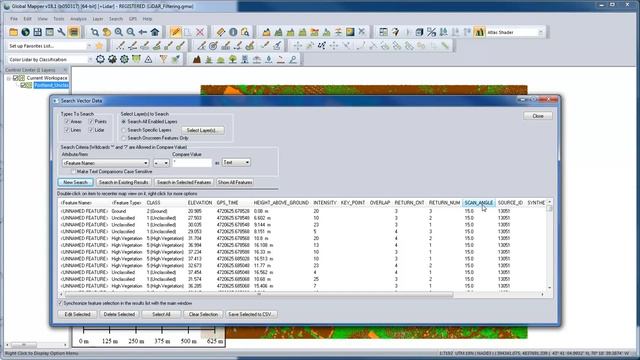
Task: Click the New Search button
Action: [76, 182]
